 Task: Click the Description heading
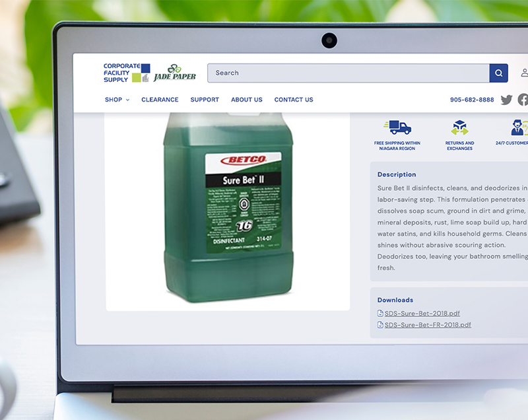(397, 174)
